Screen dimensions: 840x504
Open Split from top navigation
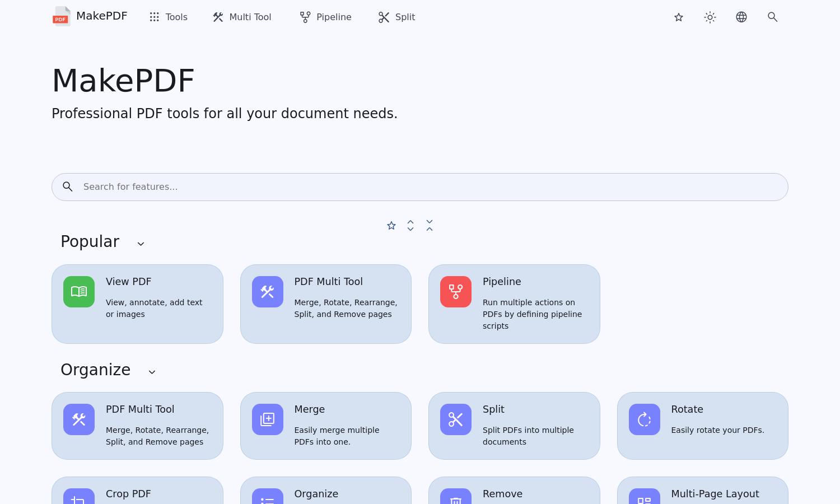(396, 17)
